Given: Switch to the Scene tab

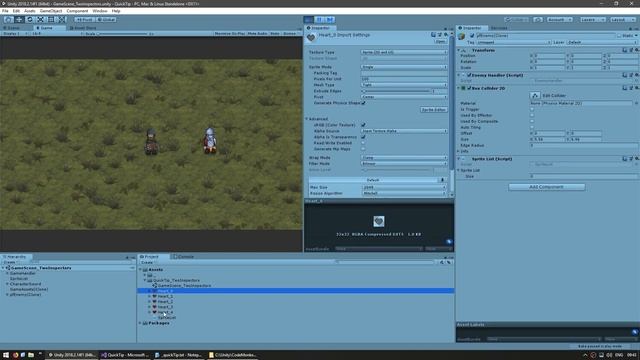Looking at the screenshot, I should pyautogui.click(x=13, y=28).
